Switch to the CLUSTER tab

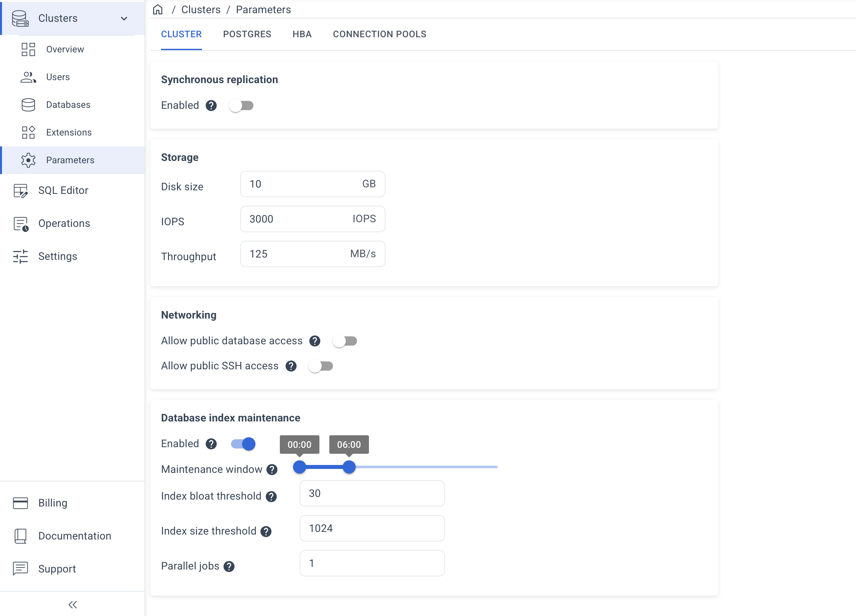(181, 34)
